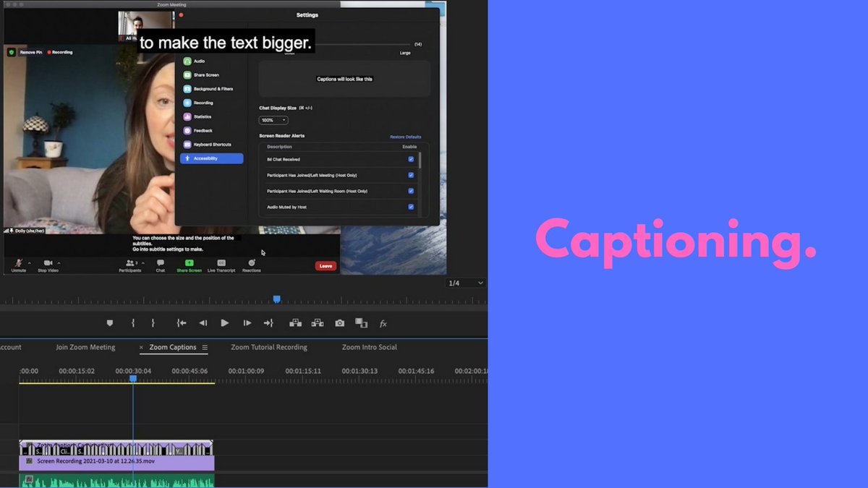Uncheck Participant Has Joined/Left Meeting alert
The height and width of the screenshot is (488, 868).
point(411,175)
